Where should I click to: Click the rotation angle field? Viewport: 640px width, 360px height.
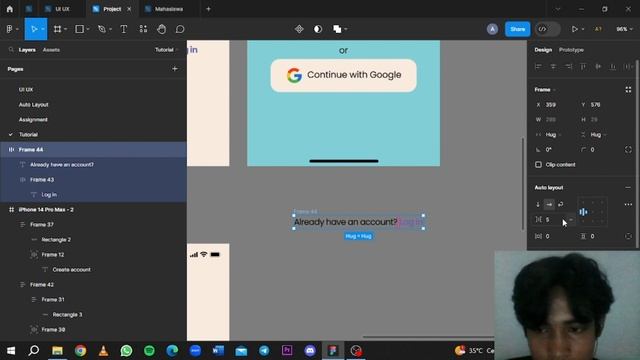[x=554, y=150]
